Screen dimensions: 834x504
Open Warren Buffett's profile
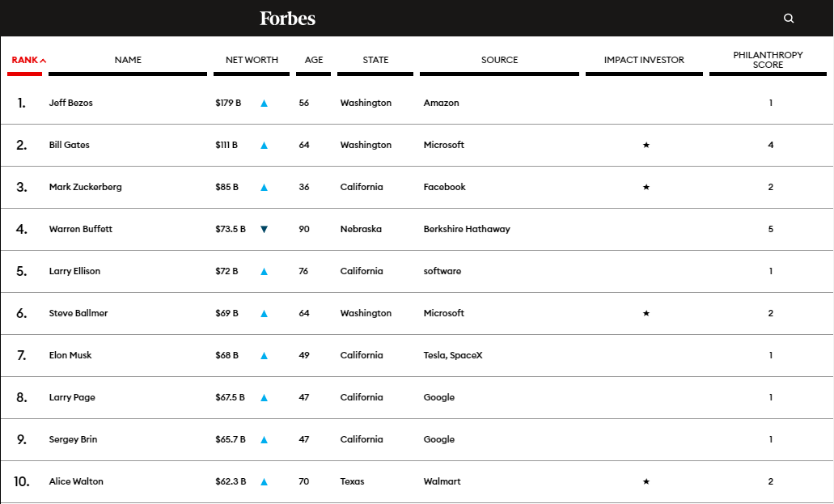point(81,229)
